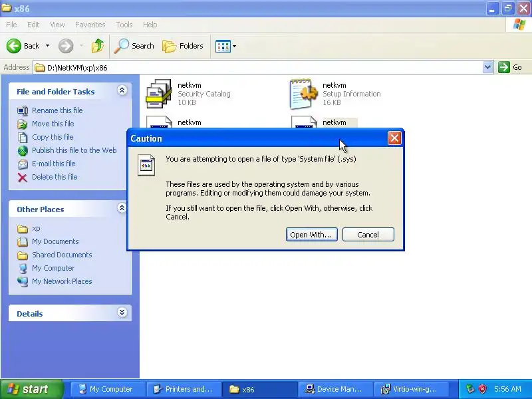
Task: Open the Help menu
Action: [150, 25]
